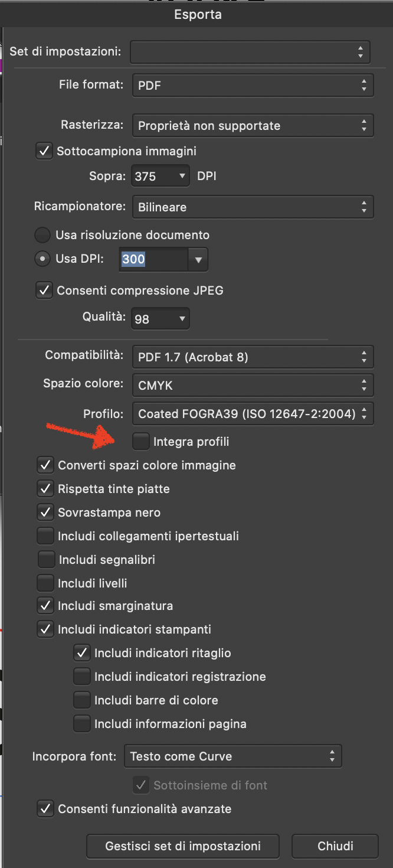Click the Usa DPI value field

153,259
